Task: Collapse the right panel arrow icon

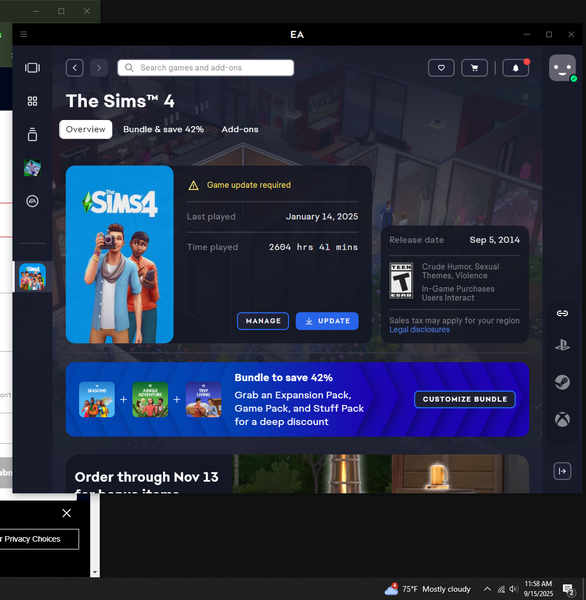Action: point(562,471)
